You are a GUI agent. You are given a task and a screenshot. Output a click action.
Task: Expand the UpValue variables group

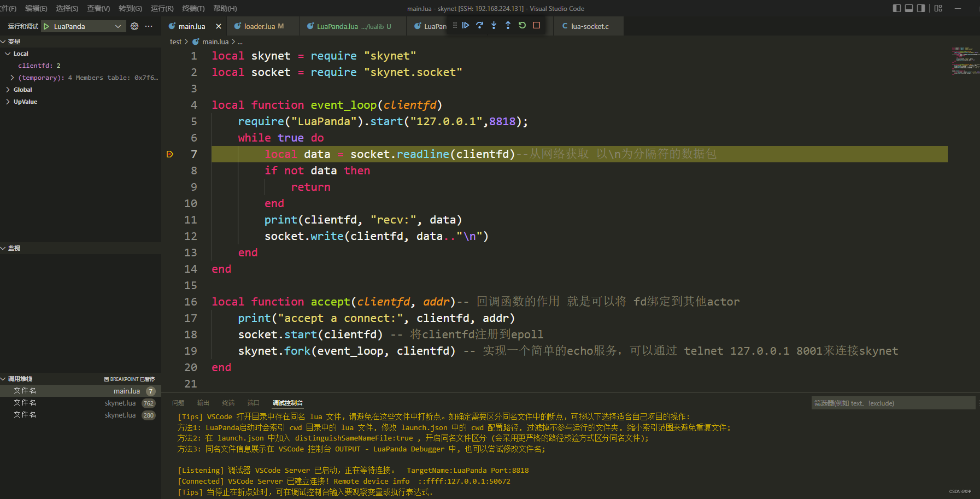coord(8,102)
